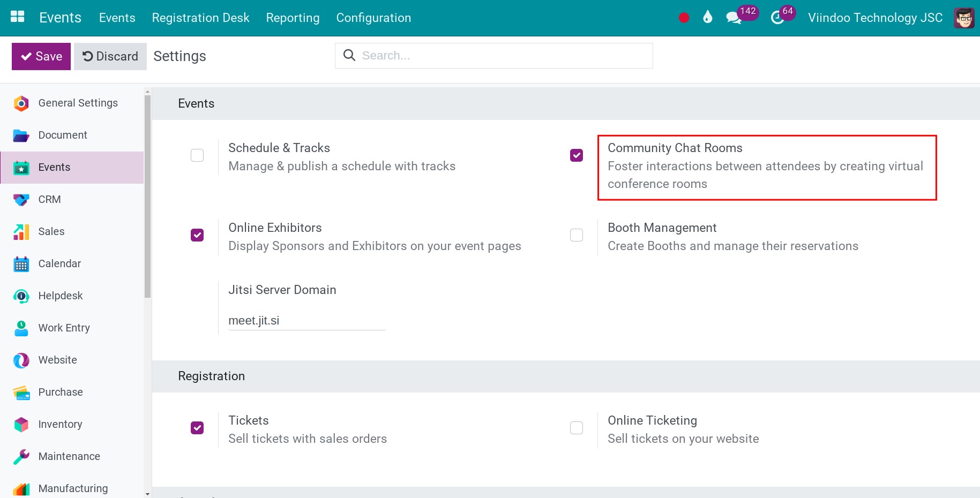This screenshot has width=980, height=498.
Task: Open the user avatar menu
Action: pyautogui.click(x=964, y=18)
